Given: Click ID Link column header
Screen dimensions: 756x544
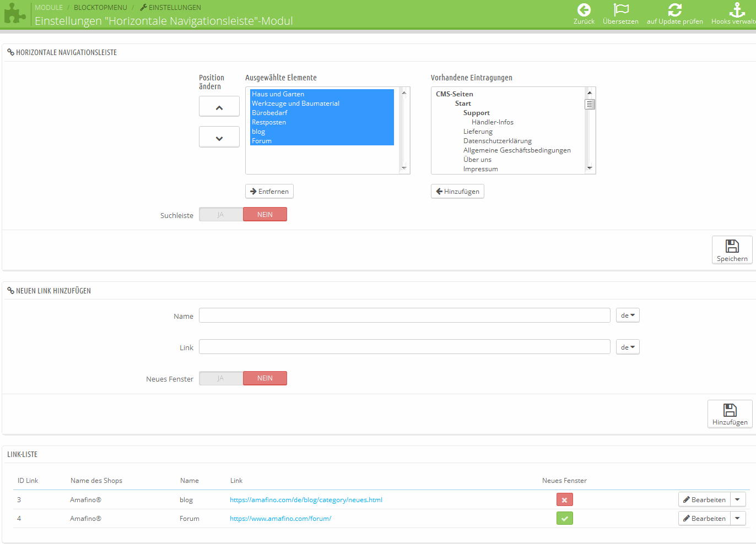Looking at the screenshot, I should point(28,481).
